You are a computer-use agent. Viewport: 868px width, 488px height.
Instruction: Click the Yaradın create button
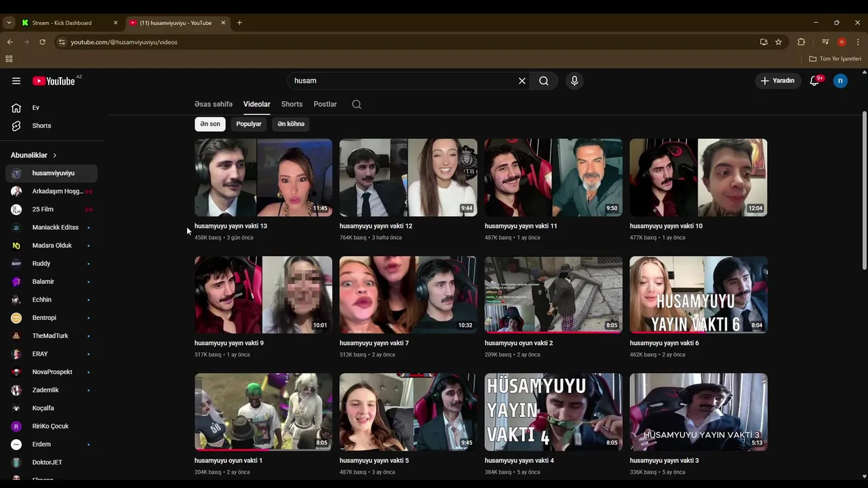[777, 81]
